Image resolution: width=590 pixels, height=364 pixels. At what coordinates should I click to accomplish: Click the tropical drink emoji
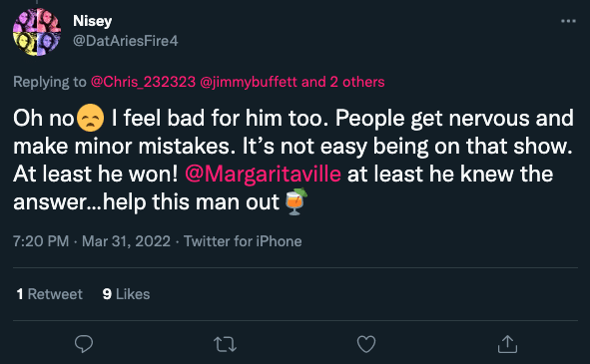[x=295, y=201]
